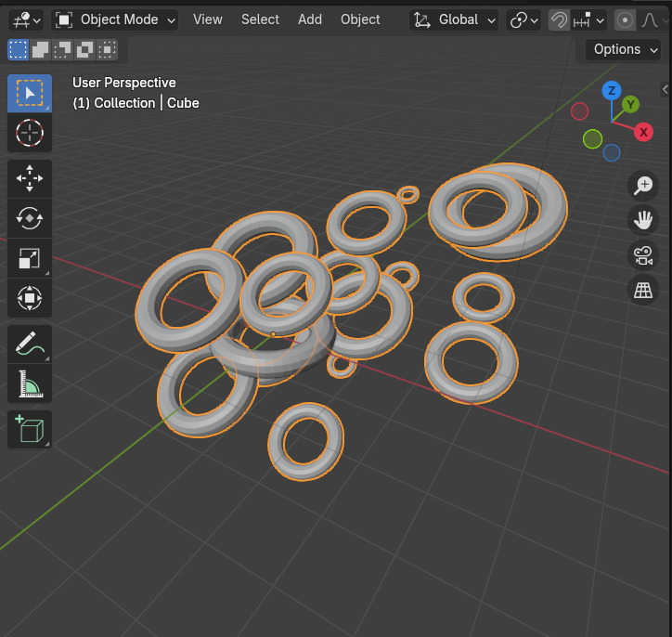
Task: Choose the Move tool
Action: click(x=30, y=178)
